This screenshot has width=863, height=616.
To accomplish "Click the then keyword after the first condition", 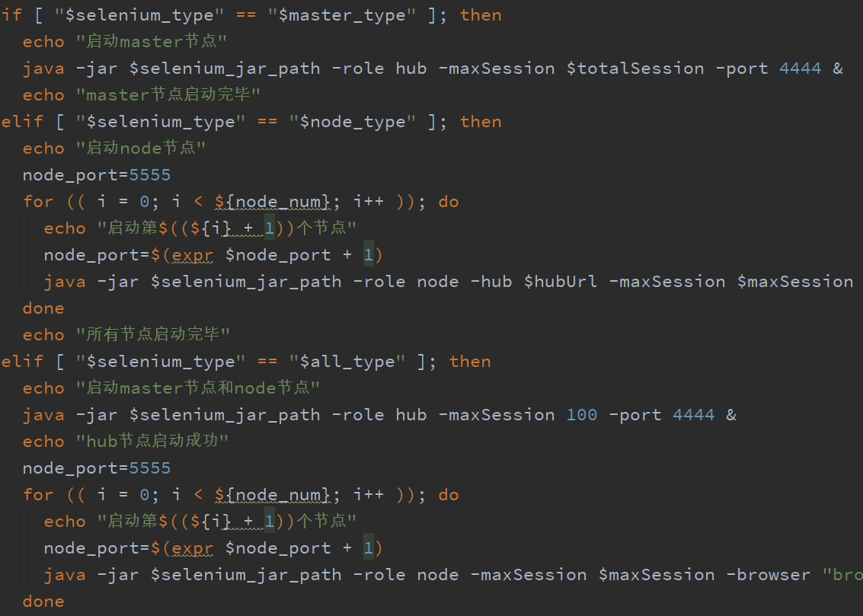I will point(481,14).
